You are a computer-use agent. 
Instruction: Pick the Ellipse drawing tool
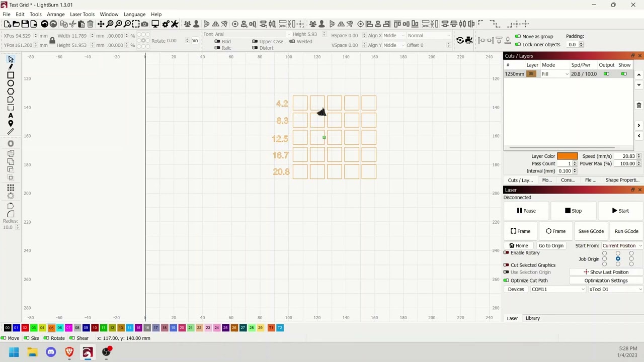tap(11, 83)
